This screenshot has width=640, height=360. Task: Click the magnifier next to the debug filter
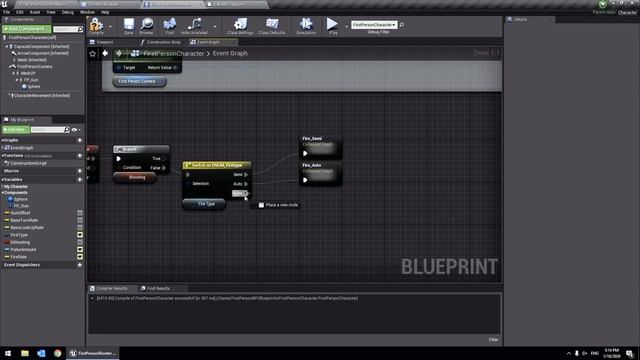402,25
